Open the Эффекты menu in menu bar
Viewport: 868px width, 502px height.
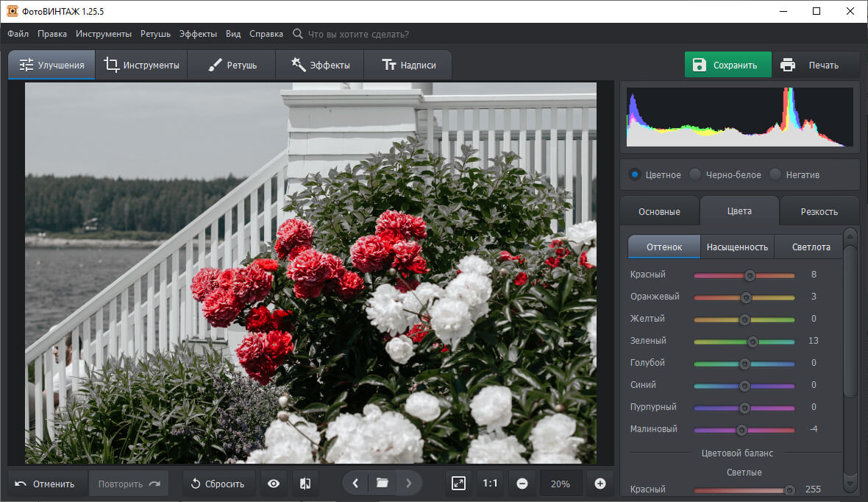click(x=198, y=34)
